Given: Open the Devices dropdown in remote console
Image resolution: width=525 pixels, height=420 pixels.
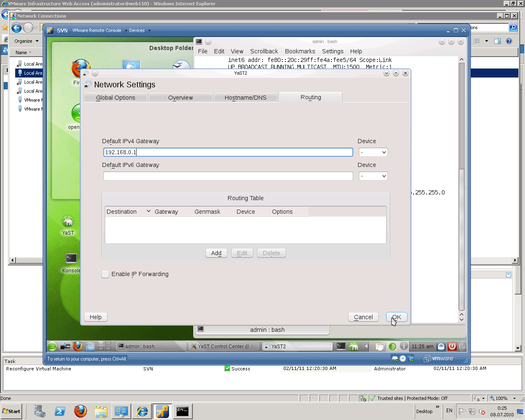Looking at the screenshot, I should [x=139, y=30].
